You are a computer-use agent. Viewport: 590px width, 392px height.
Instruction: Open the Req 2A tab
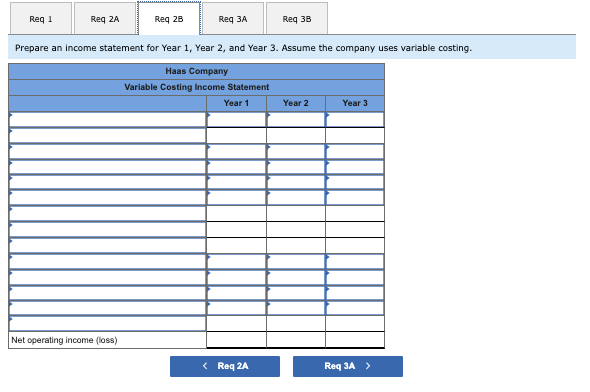pyautogui.click(x=105, y=19)
